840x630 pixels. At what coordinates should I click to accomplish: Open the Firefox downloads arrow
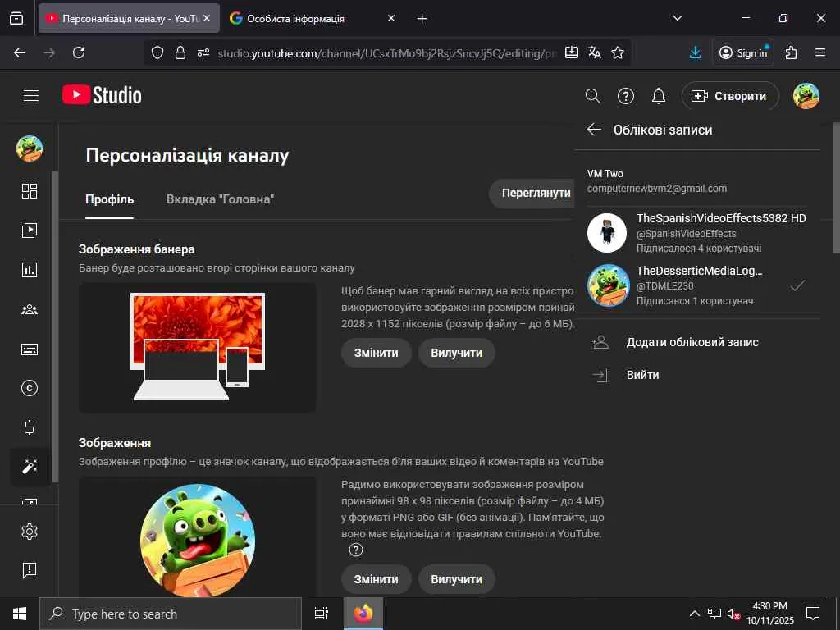pyautogui.click(x=696, y=52)
